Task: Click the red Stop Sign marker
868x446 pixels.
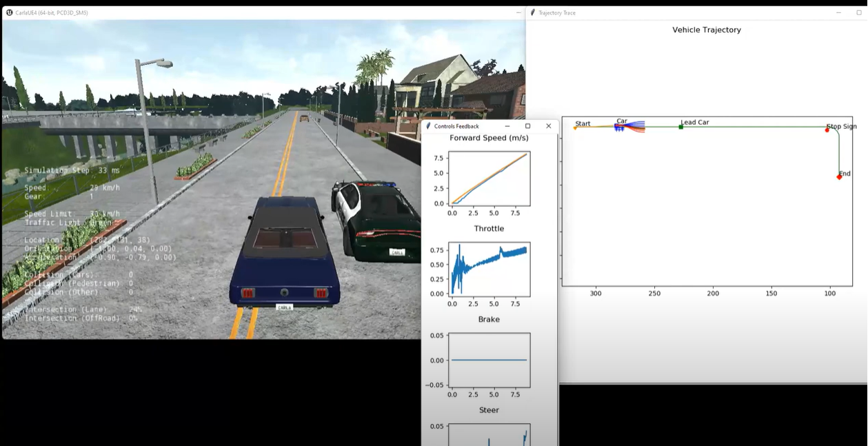Action: [827, 130]
